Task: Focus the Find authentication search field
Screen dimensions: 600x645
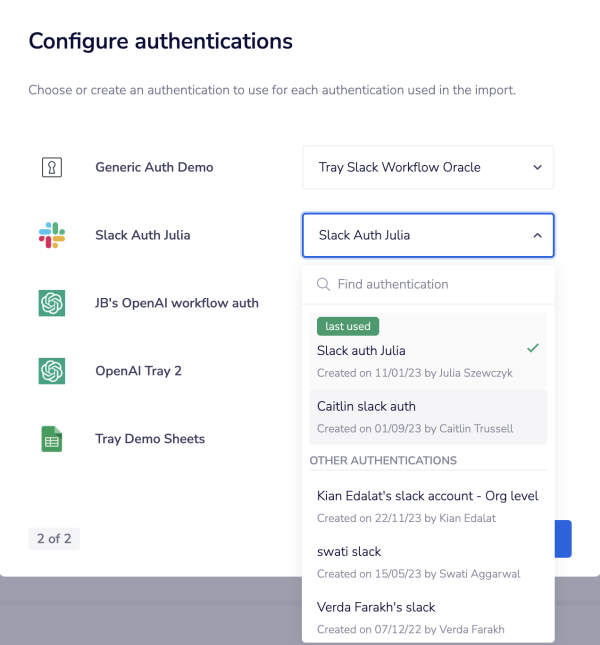Action: point(428,284)
